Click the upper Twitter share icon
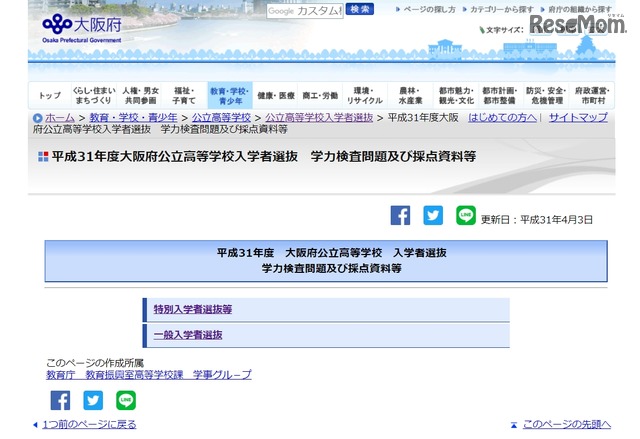 pyautogui.click(x=433, y=215)
